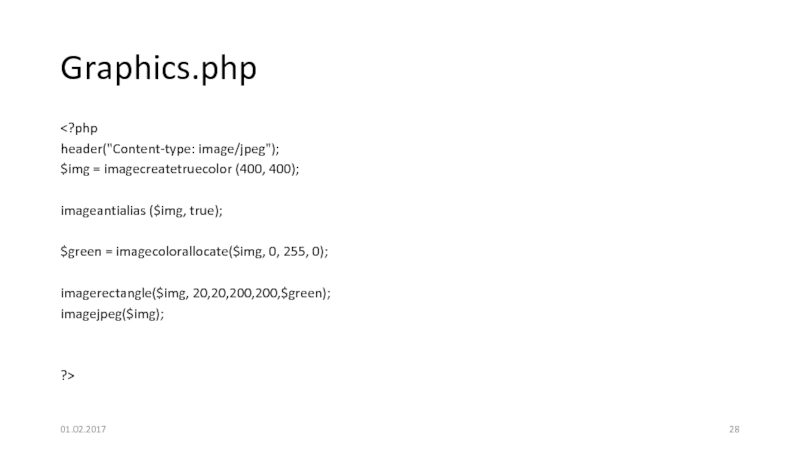Screen dimensions: 800x450
Task: Click the 255 value in color allocation
Action: [x=294, y=252]
